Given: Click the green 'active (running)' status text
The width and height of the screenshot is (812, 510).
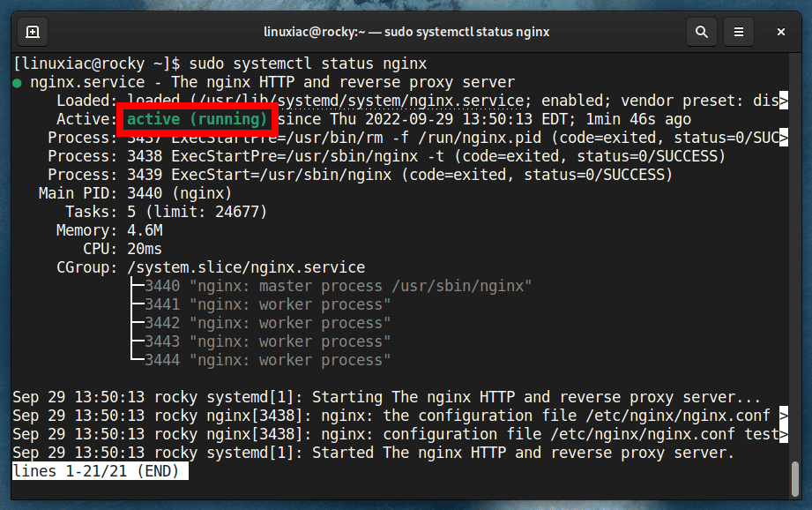Looking at the screenshot, I should click(x=197, y=119).
